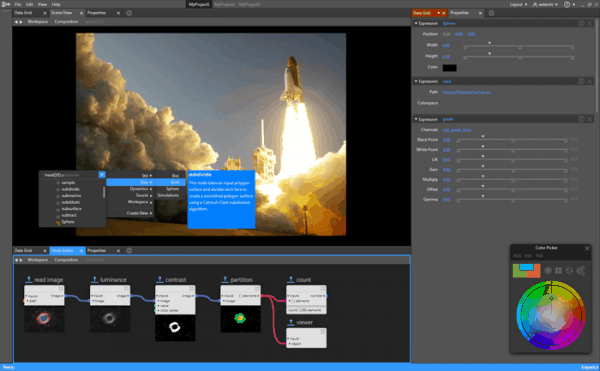Click the application logo icon

tap(5, 4)
